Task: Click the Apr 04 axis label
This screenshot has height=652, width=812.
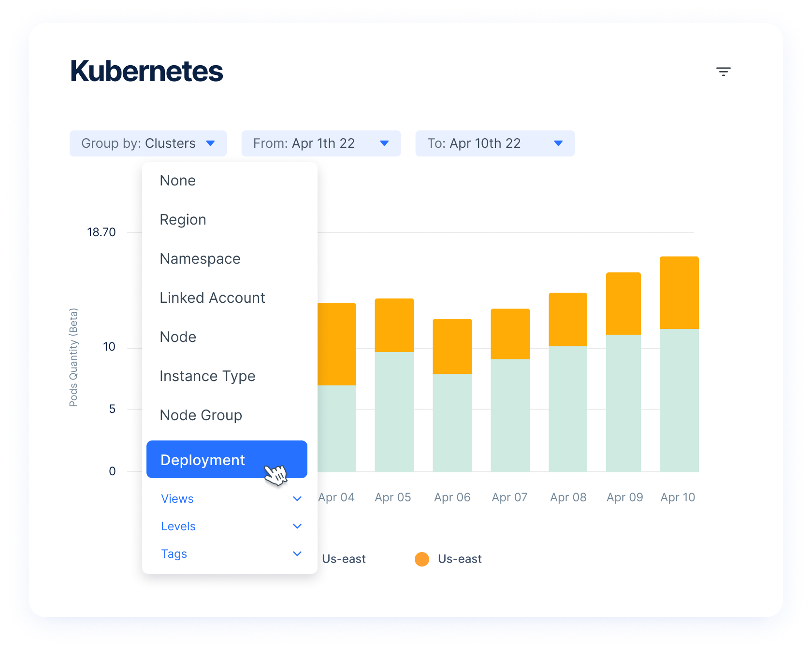Action: [x=336, y=497]
